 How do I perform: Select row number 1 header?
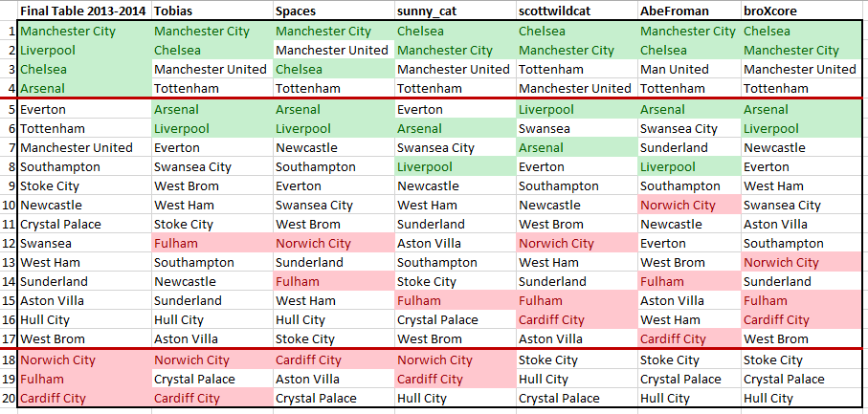click(x=9, y=32)
